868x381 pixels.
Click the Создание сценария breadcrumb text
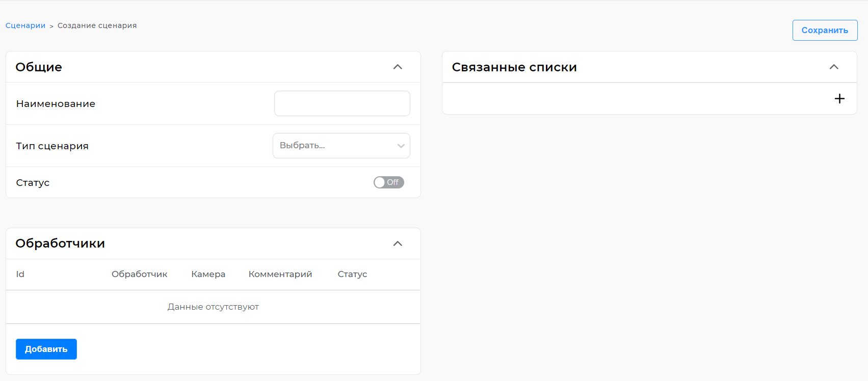pyautogui.click(x=97, y=25)
